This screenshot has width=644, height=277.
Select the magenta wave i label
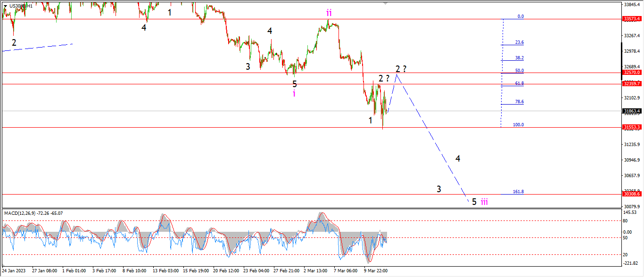click(295, 93)
